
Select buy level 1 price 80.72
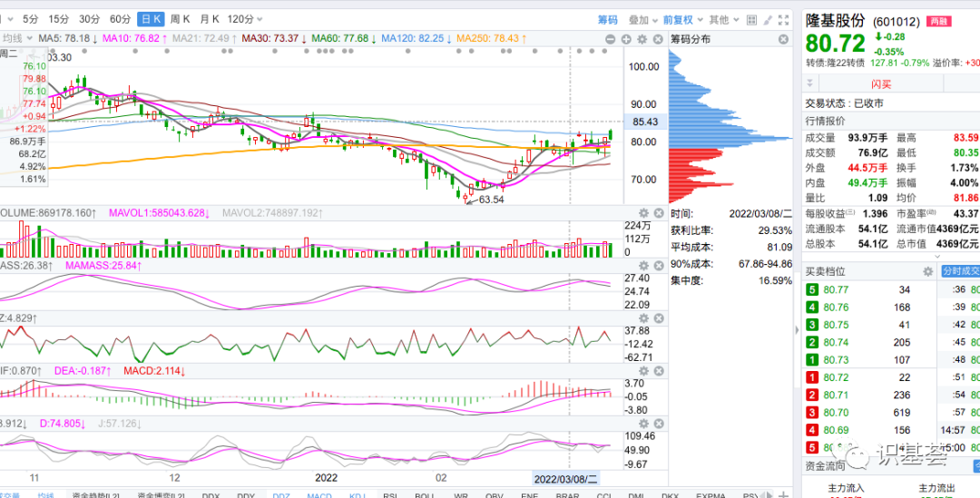[x=835, y=376]
